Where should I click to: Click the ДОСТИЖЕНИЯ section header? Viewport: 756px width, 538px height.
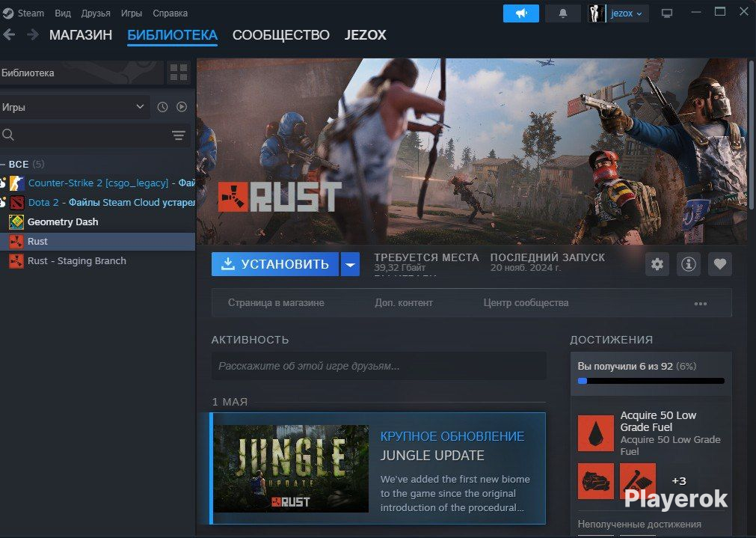pyautogui.click(x=612, y=340)
